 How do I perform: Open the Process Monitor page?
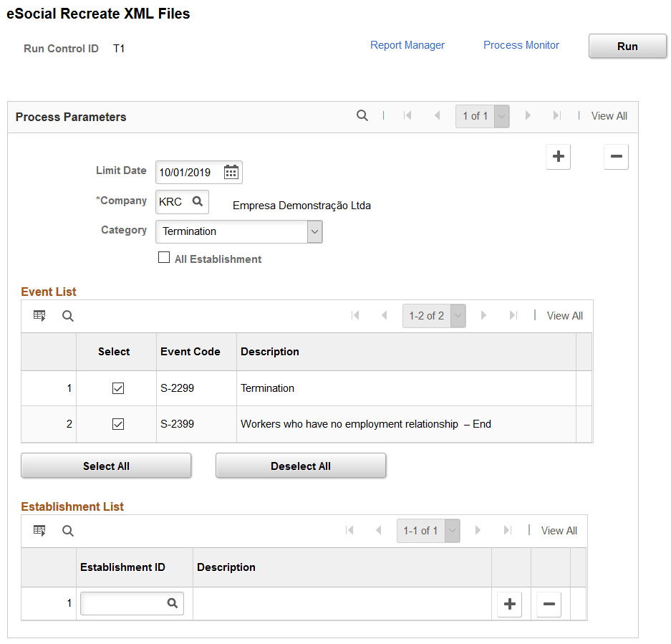coord(521,44)
